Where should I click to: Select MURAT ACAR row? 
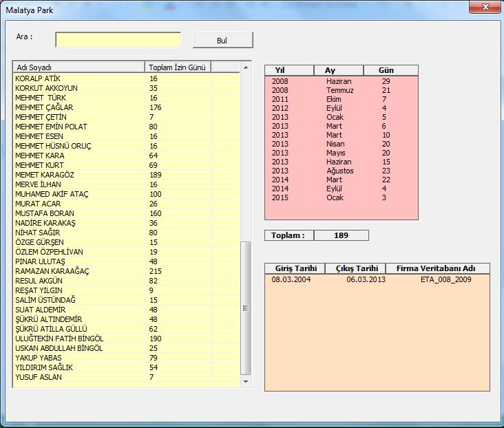pyautogui.click(x=127, y=204)
